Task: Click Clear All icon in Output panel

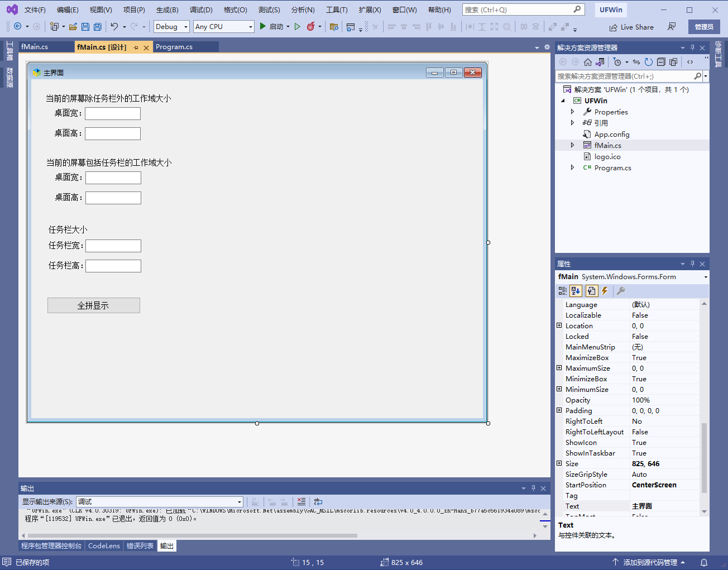Action: [x=301, y=502]
